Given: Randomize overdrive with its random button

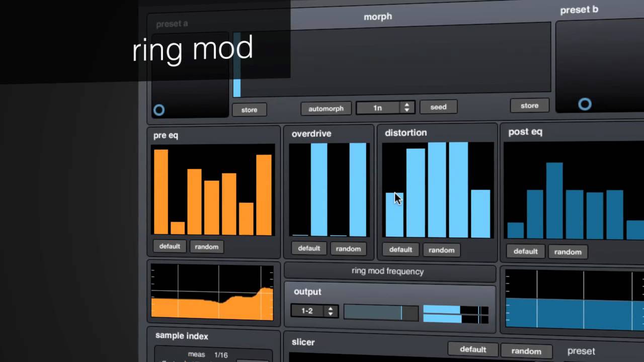Looking at the screenshot, I should coord(348,249).
